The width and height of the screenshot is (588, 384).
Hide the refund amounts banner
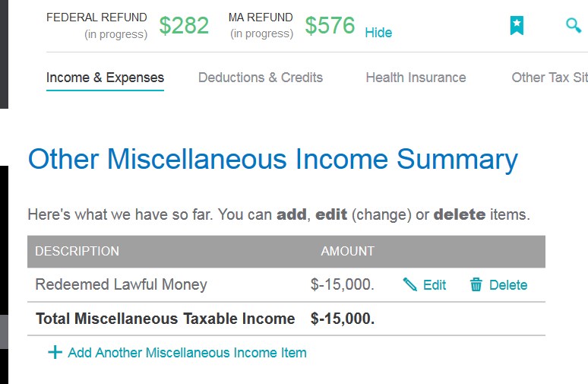point(378,32)
